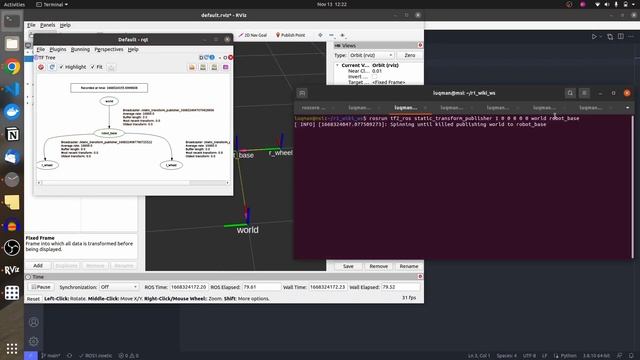
Task: Collapse the Current View tree item
Action: point(337,65)
